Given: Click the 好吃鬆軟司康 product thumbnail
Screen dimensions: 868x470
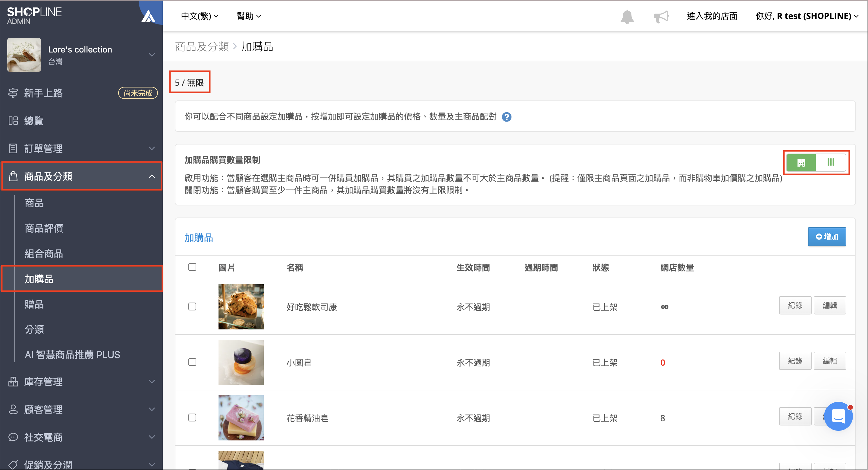Looking at the screenshot, I should [241, 306].
